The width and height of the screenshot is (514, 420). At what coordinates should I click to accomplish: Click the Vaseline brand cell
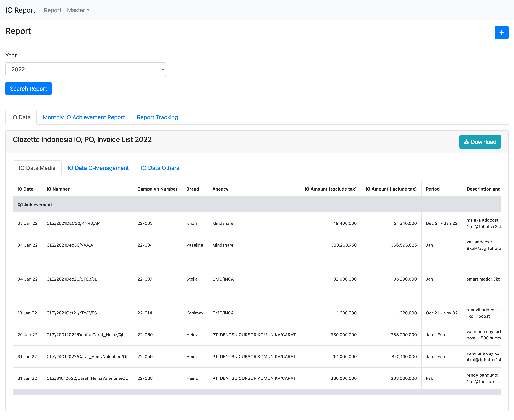click(x=195, y=245)
